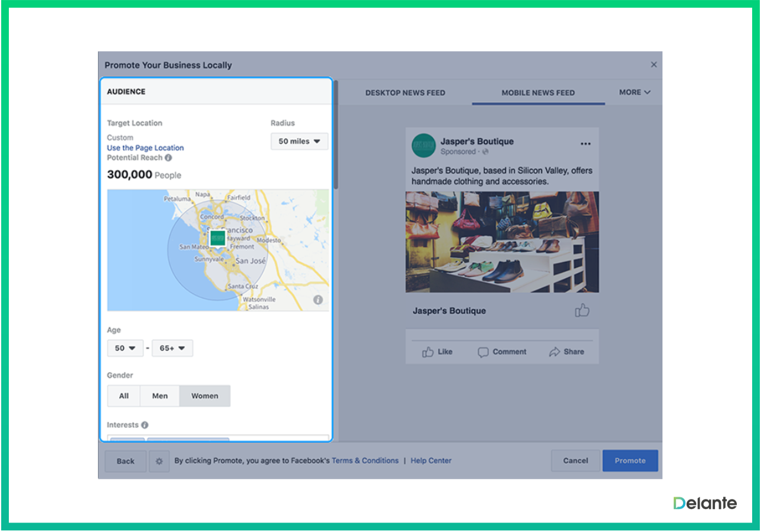Click Share on the ad preview
The height and width of the screenshot is (532, 761).
(566, 352)
